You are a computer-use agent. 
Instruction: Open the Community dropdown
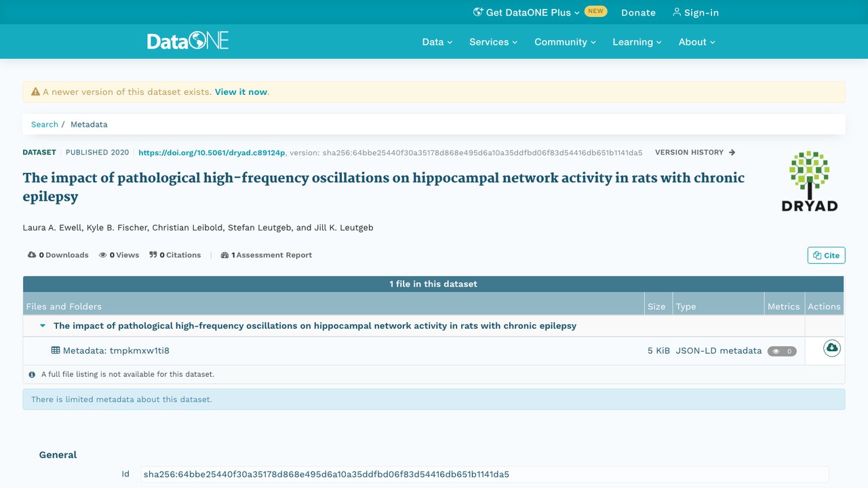pyautogui.click(x=566, y=42)
